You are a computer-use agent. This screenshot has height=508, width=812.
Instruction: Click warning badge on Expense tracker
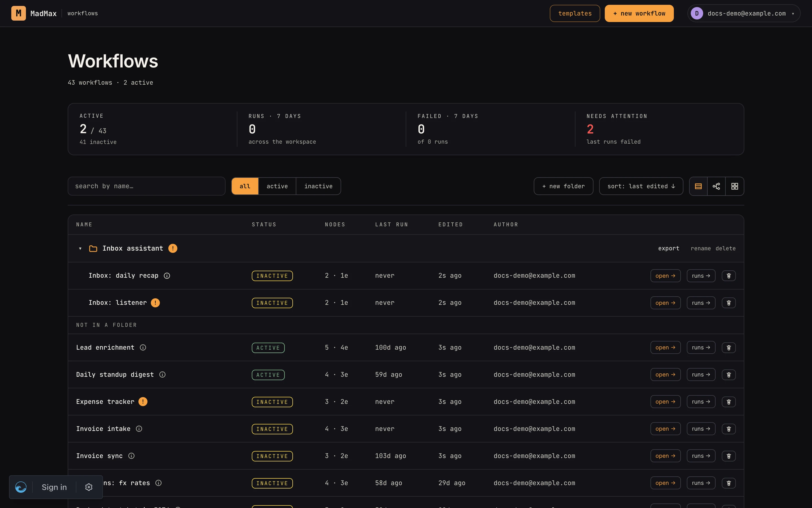click(x=143, y=402)
